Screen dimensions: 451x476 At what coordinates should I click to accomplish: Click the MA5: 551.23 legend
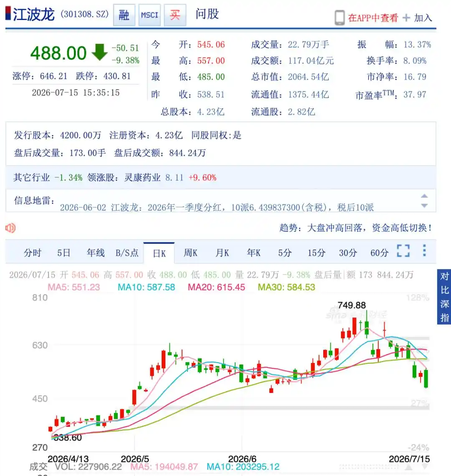[74, 287]
